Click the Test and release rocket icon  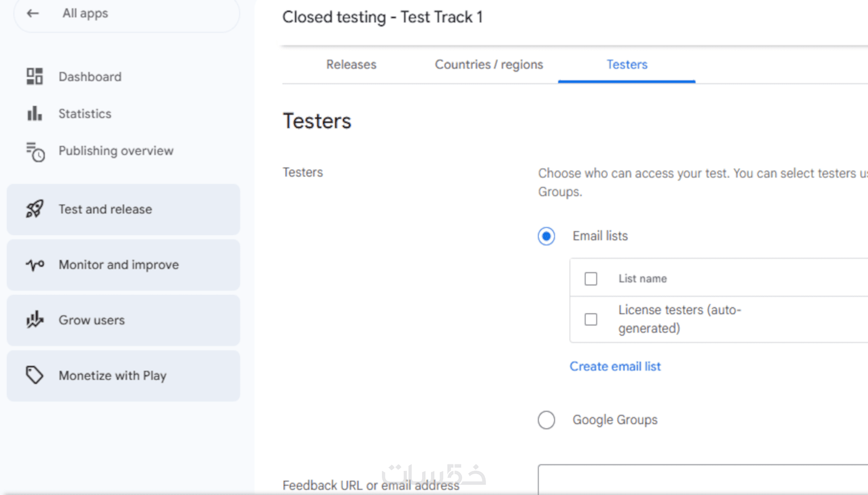coord(35,209)
